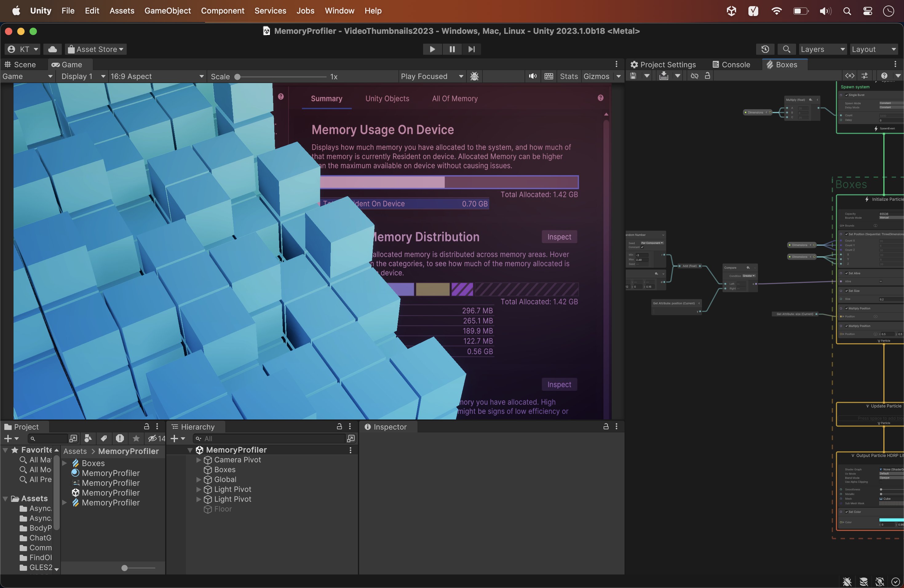Select the All Of Memory tab
The image size is (904, 588).
pos(455,98)
